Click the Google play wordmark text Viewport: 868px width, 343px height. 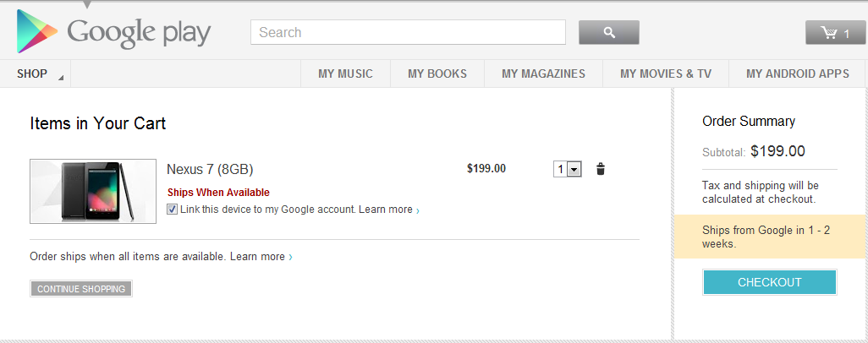[x=139, y=32]
